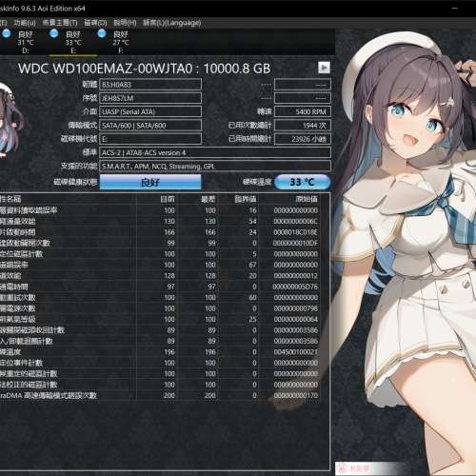Click the blue 良好 health status button
The width and height of the screenshot is (476, 476).
tap(150, 182)
